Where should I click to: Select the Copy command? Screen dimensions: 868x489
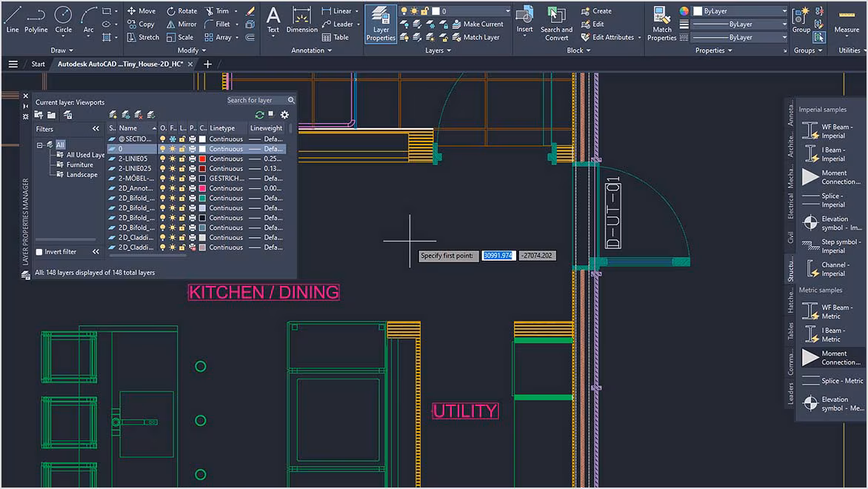[x=141, y=24]
